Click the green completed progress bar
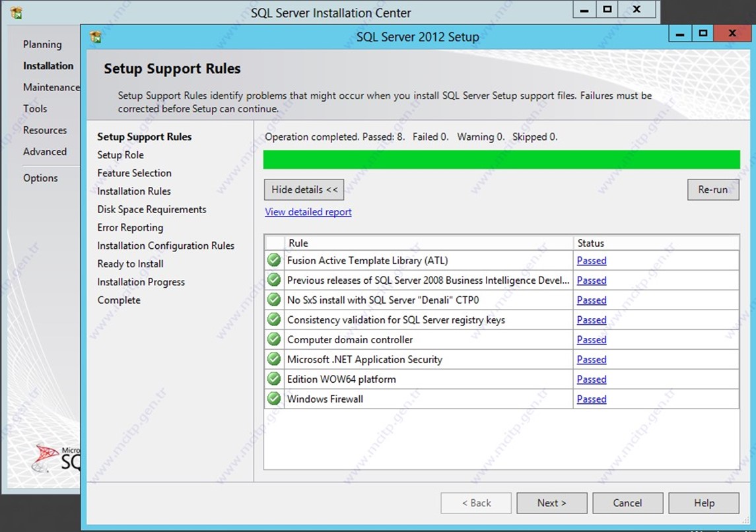Image resolution: width=756 pixels, height=532 pixels. pyautogui.click(x=501, y=160)
